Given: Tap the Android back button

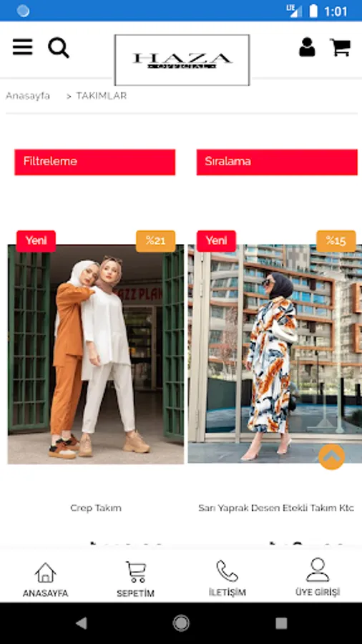Looking at the screenshot, I should pos(82,623).
